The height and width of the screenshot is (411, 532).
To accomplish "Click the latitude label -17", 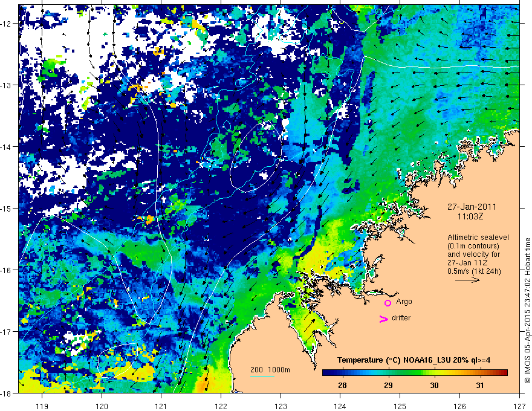I will (7, 331).
